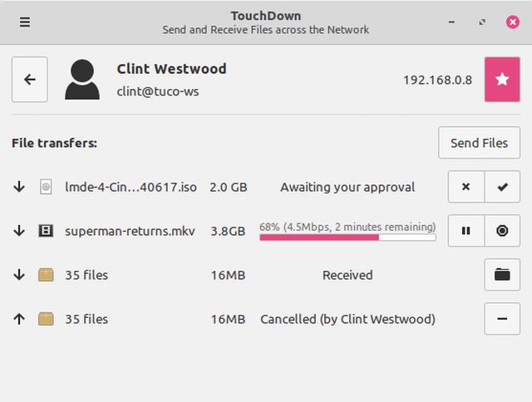
Task: Pause the superman-returns.mkv transfer
Action: coord(465,231)
